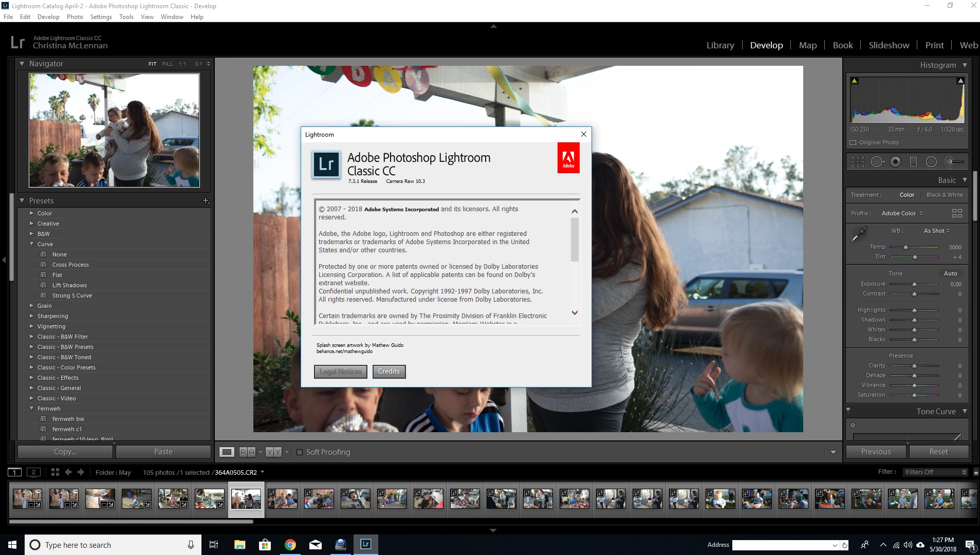Viewport: 980px width, 555px height.
Task: Click the tone curve target adjustment icon
Action: 853,425
